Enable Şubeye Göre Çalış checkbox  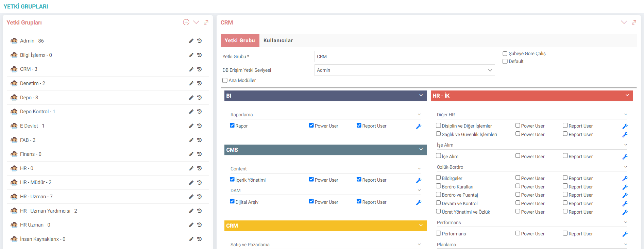point(505,54)
